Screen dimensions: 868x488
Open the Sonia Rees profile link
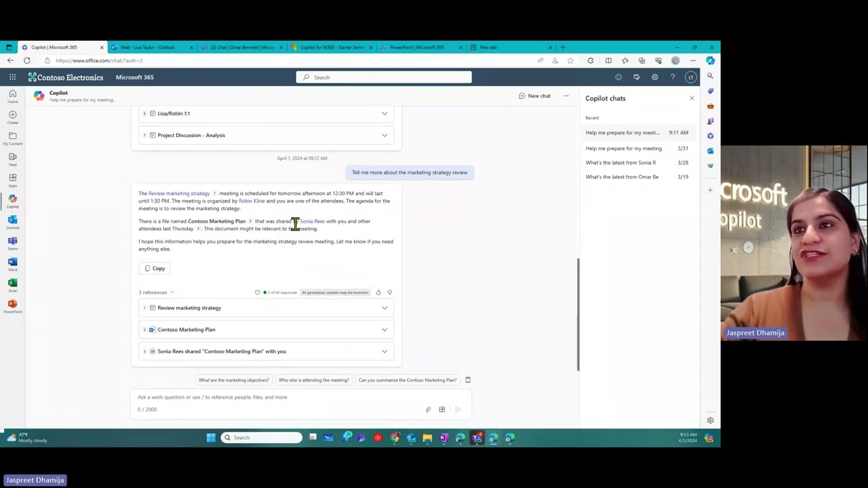pos(312,222)
